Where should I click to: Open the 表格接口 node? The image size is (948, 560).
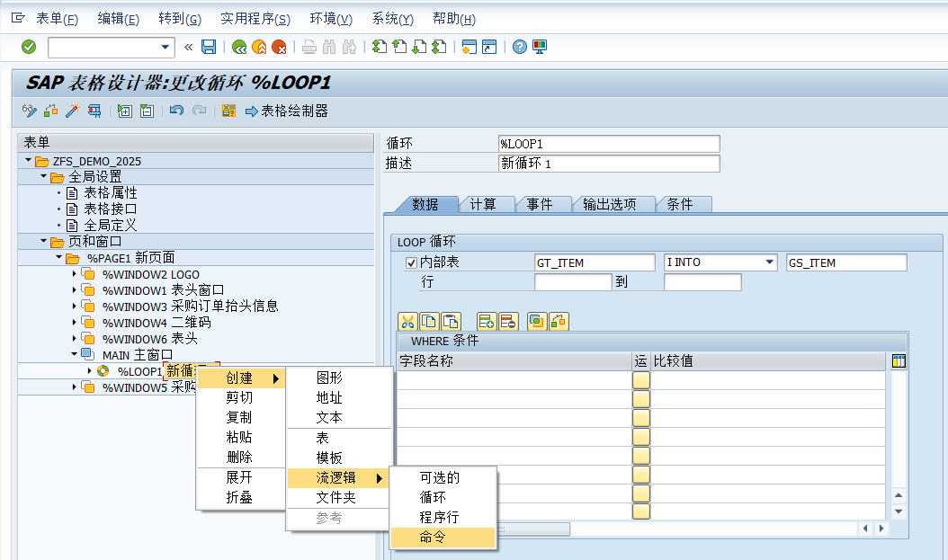110,209
